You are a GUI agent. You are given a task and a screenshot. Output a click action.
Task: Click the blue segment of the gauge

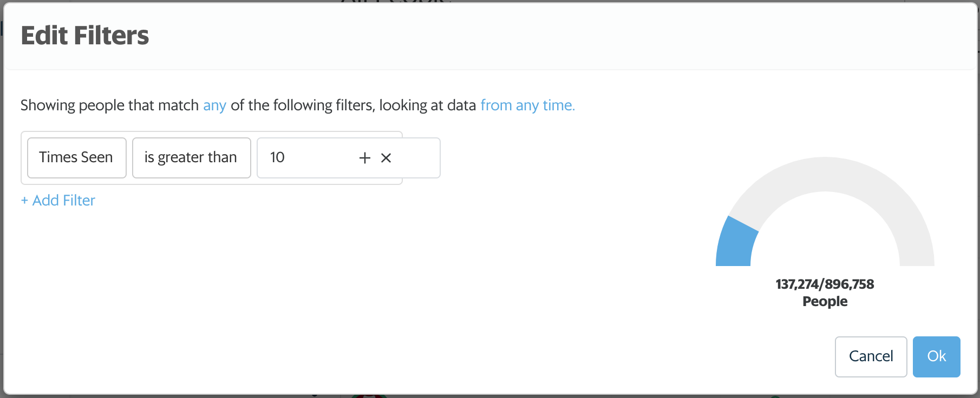click(735, 243)
